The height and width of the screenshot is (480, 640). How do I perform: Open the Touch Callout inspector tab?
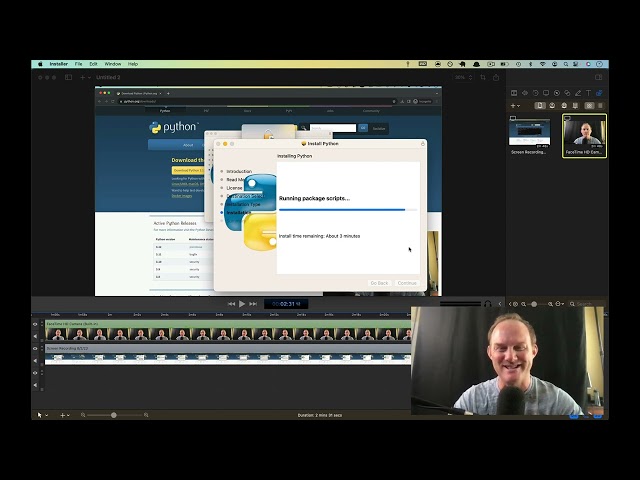567,93
